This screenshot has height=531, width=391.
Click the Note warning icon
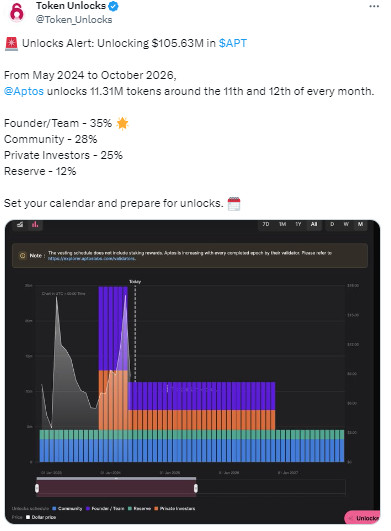[x=23, y=256]
